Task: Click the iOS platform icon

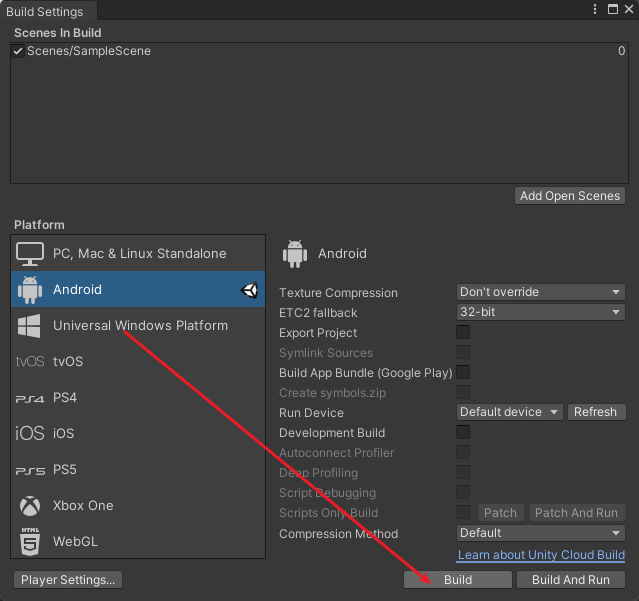Action: [30, 433]
